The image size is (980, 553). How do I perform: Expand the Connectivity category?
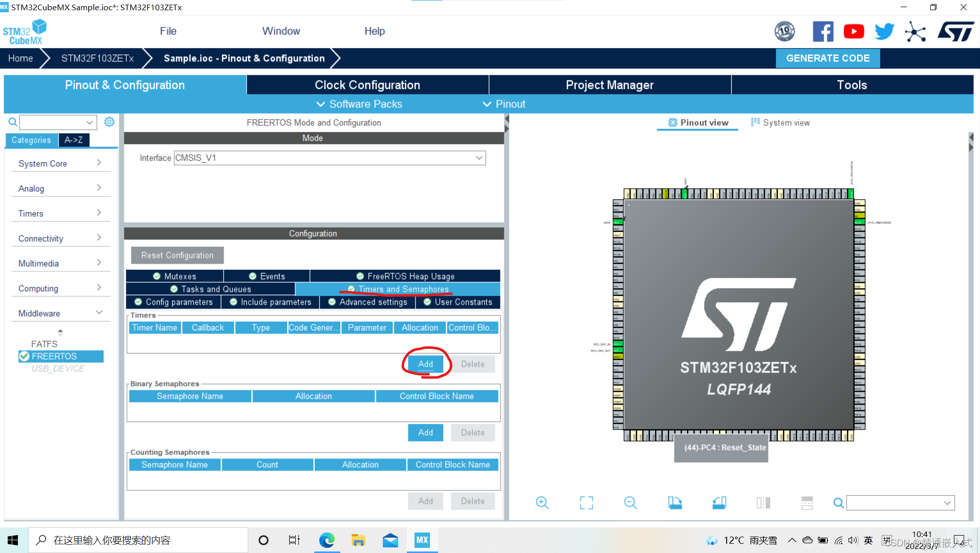60,239
